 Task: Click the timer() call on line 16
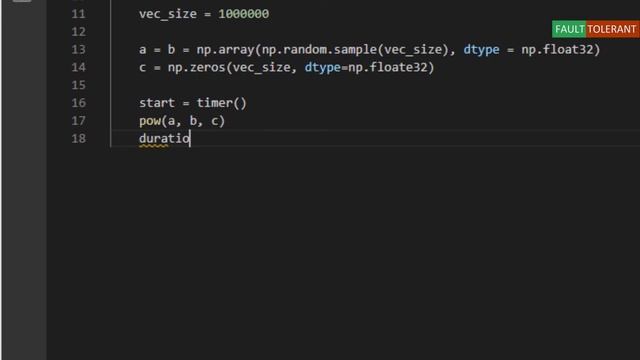222,103
